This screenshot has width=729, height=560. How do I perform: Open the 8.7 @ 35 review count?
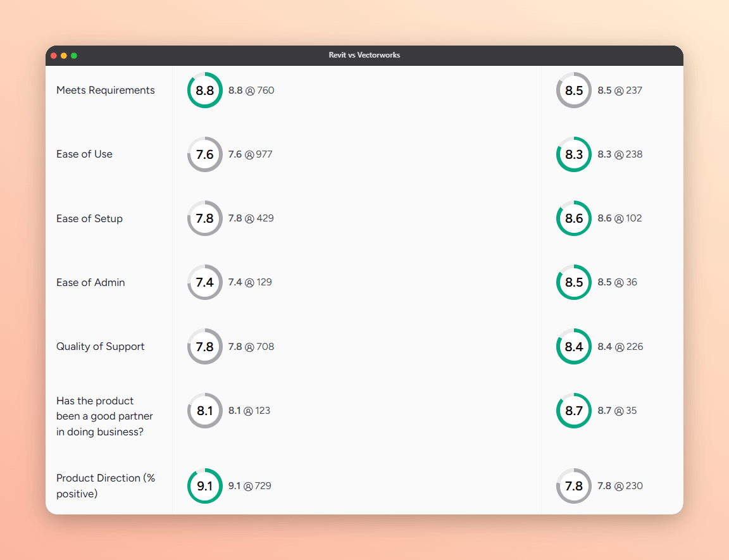(617, 411)
